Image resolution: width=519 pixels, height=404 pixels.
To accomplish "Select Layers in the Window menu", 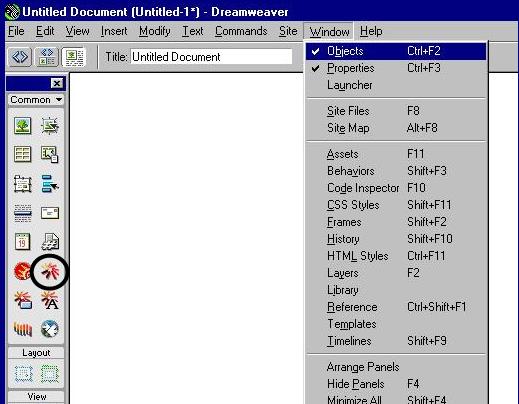I will [x=396, y=273].
